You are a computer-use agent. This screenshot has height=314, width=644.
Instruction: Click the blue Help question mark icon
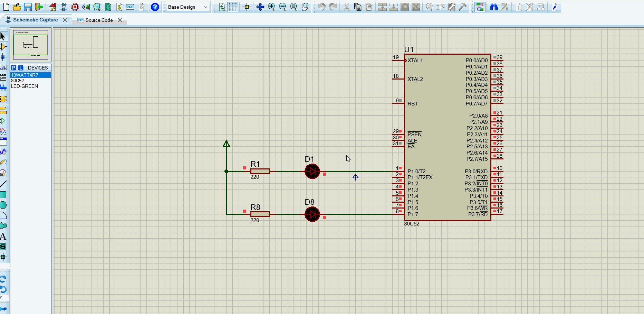point(155,7)
